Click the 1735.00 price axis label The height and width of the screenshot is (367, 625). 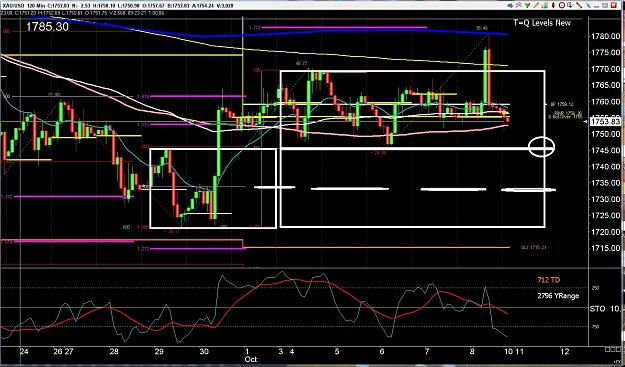tap(606, 183)
